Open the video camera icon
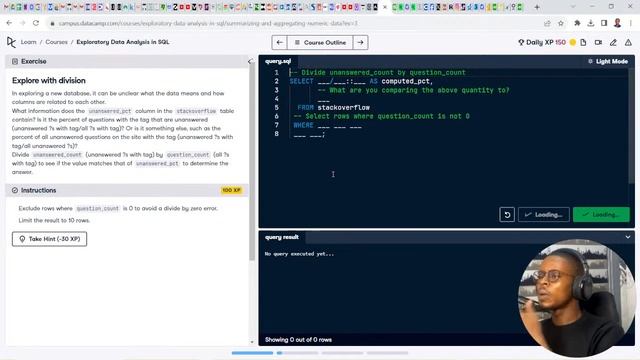Viewport: 640px width, 360px height. click(598, 42)
